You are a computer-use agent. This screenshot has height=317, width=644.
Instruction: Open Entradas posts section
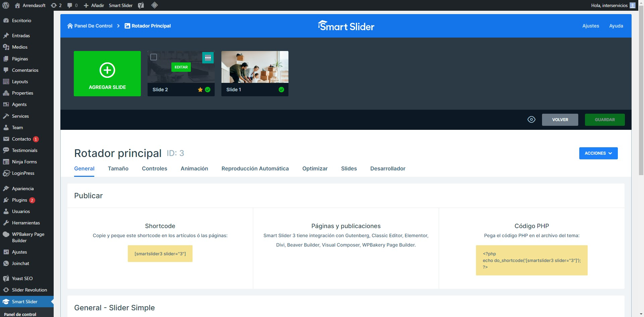tap(27, 36)
